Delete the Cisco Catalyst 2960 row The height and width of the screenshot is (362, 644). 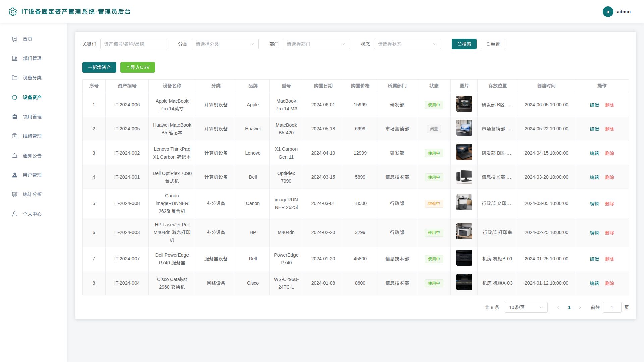(610, 283)
